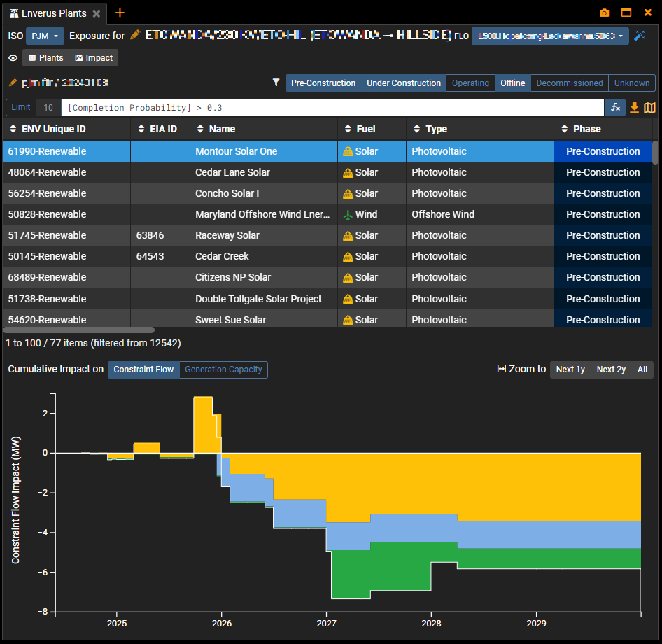Click the camera screenshot icon

pyautogui.click(x=605, y=13)
